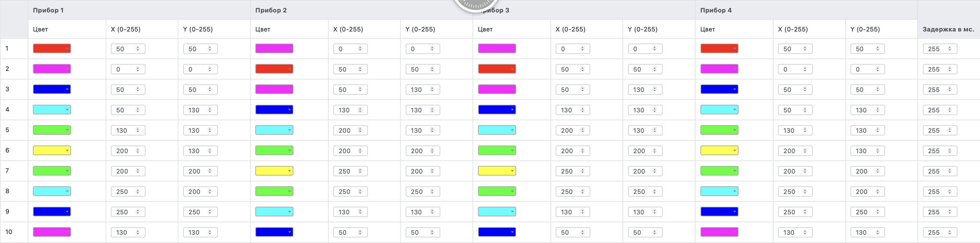Click the Задержка в мс. header

click(948, 29)
